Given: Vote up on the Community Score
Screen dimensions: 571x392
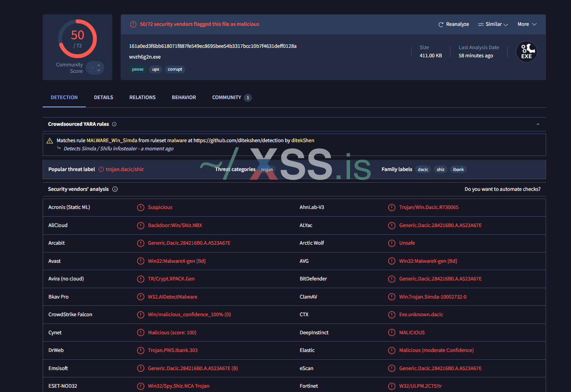Looking at the screenshot, I should [99, 65].
